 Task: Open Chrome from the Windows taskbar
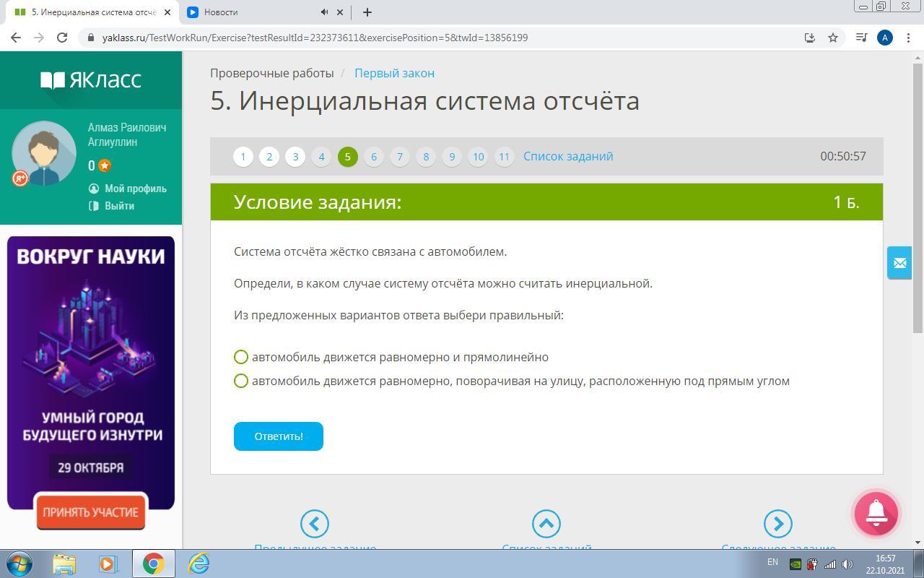point(153,564)
